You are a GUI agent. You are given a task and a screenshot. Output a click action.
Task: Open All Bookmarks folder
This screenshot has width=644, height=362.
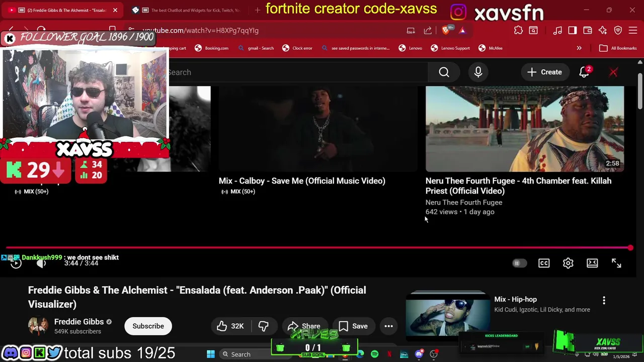click(618, 48)
